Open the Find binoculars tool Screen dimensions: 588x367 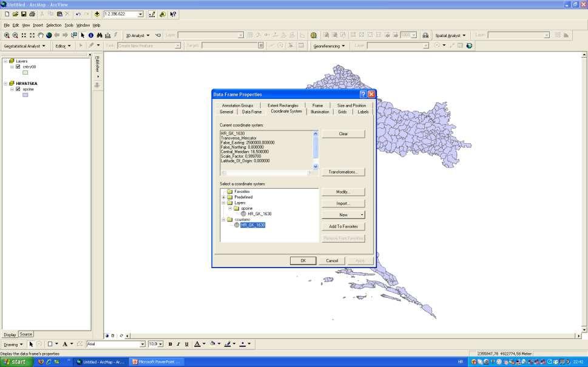tap(100, 35)
